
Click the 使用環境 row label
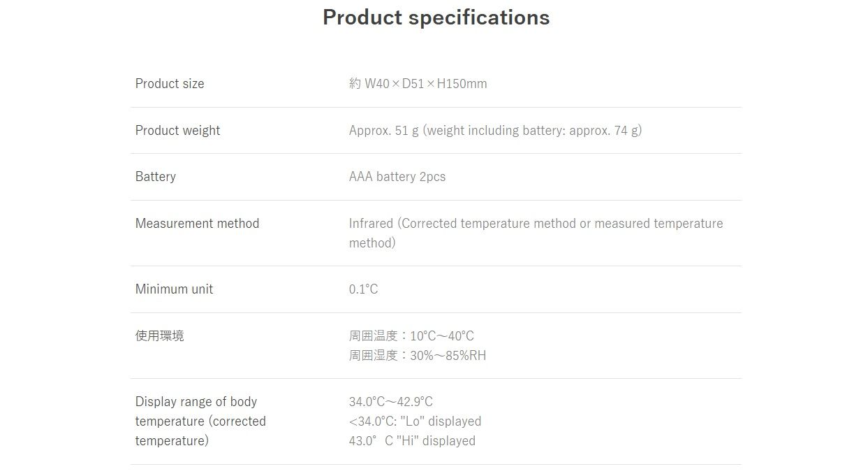click(159, 336)
